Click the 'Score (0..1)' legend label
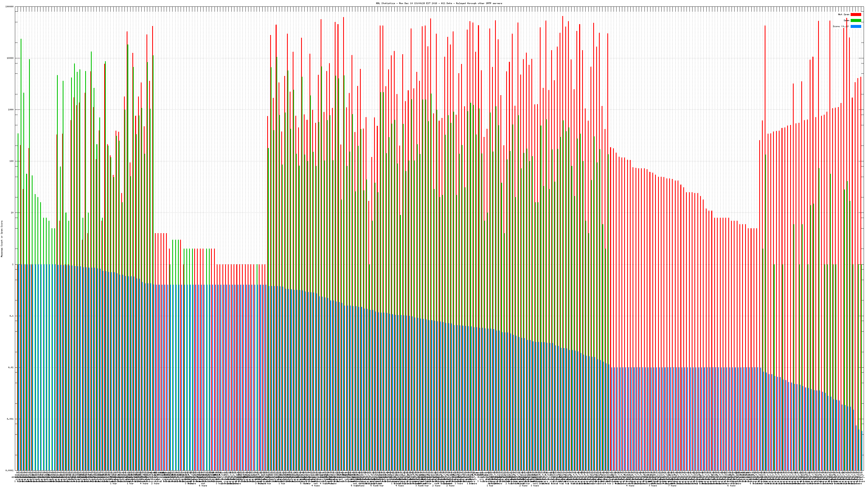Screen dimensions: 868x488 coord(840,26)
